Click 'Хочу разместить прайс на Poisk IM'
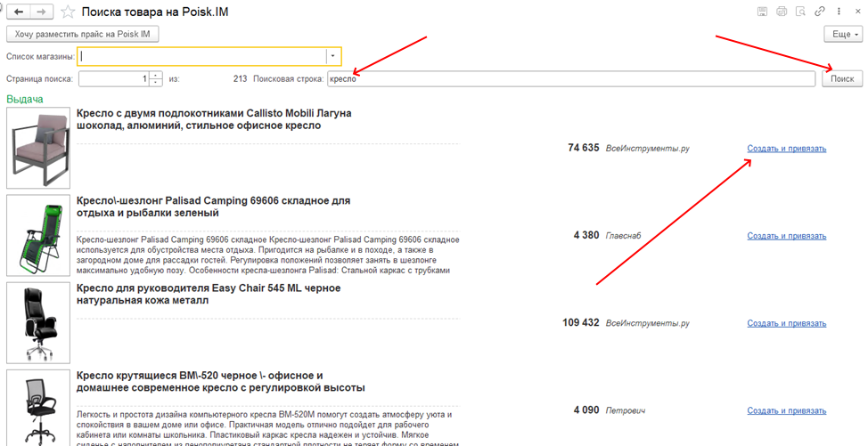The width and height of the screenshot is (868, 446). coord(82,34)
